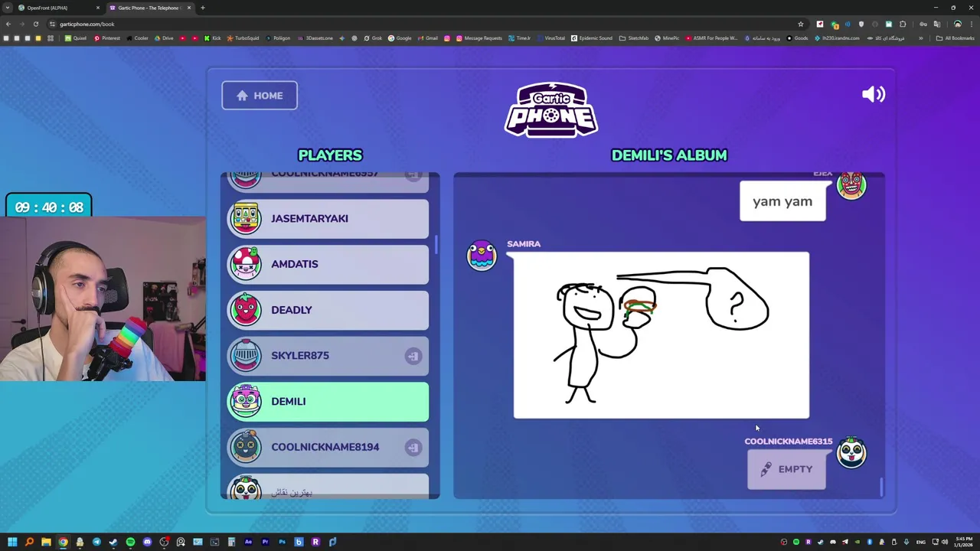
Task: Click the SAMIRA name label
Action: tap(524, 244)
